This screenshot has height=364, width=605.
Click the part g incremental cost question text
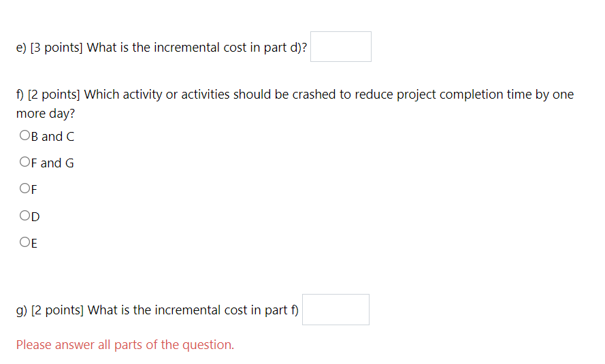pos(157,310)
